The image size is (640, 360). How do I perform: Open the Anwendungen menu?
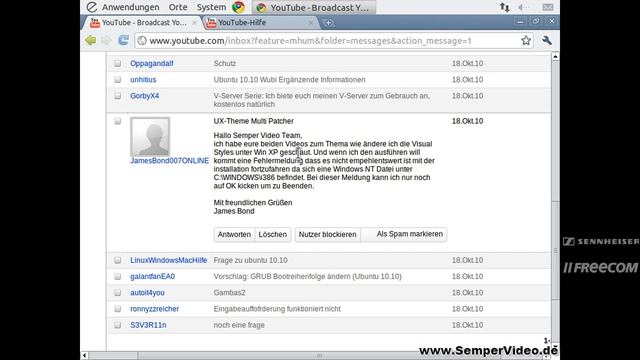coord(131,7)
